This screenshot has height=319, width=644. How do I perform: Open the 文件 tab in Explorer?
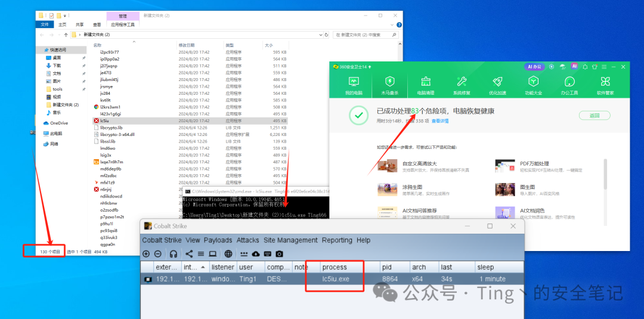point(45,24)
